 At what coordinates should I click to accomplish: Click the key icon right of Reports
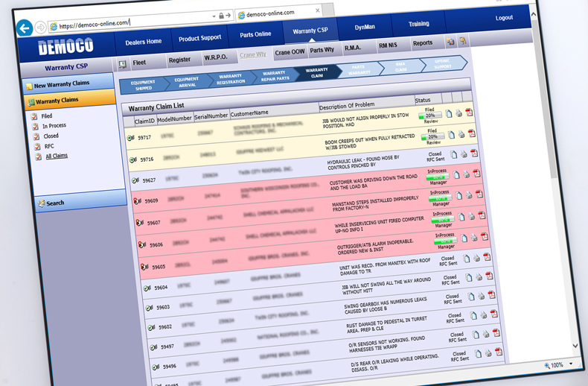point(462,42)
